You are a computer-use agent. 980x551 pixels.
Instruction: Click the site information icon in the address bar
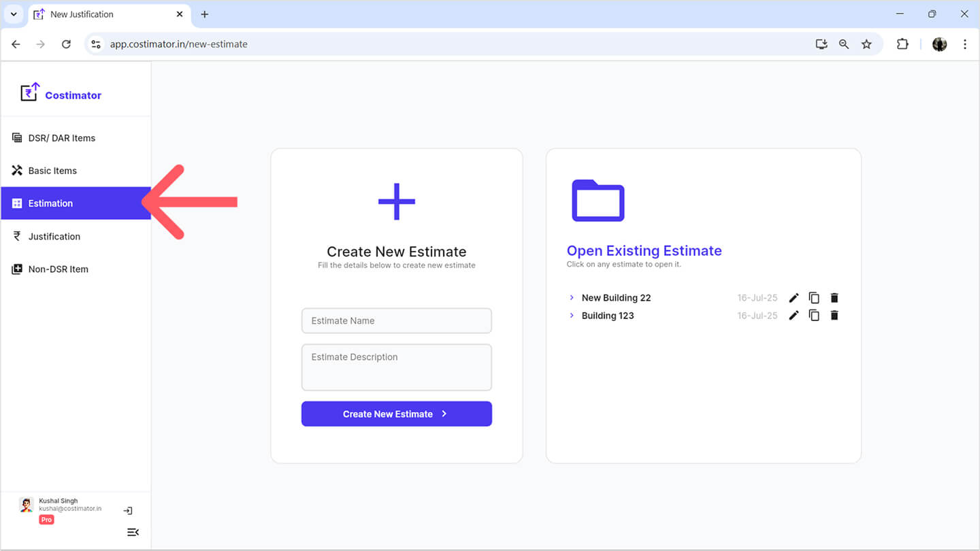(96, 44)
